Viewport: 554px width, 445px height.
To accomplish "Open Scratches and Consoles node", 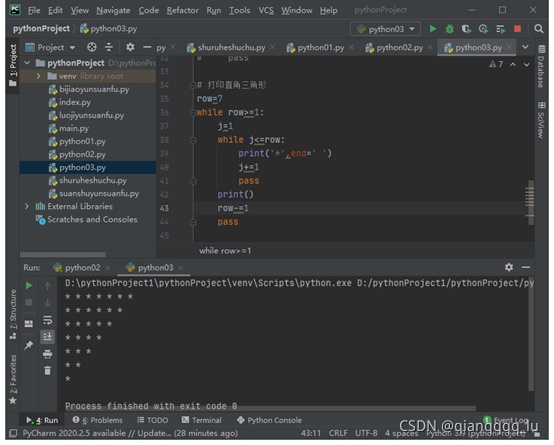I will coord(92,219).
